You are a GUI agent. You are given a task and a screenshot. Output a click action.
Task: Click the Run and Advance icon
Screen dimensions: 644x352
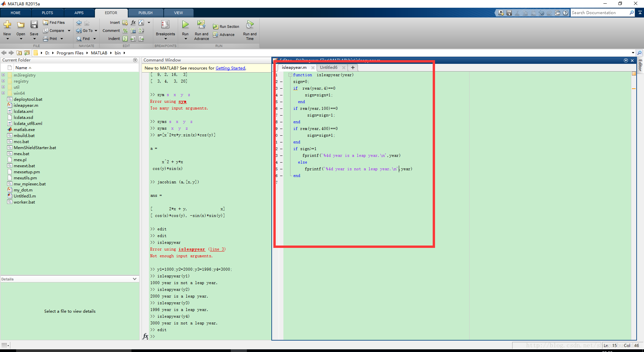201,25
